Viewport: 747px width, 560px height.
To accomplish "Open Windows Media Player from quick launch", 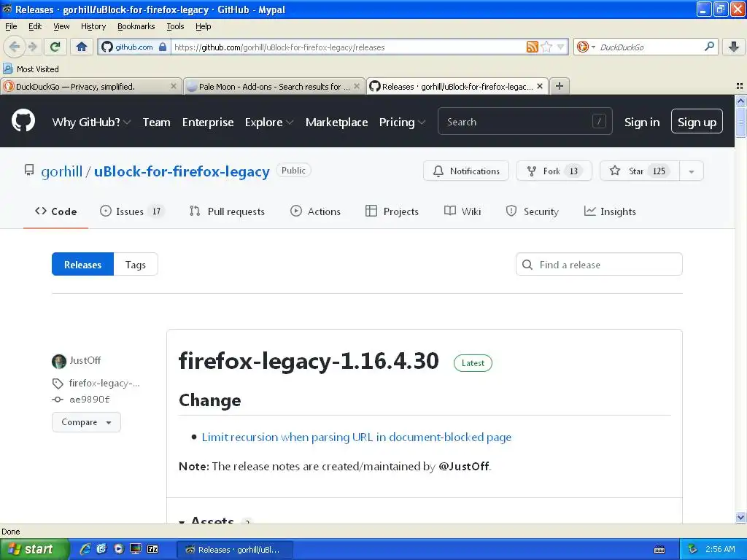I will [119, 549].
